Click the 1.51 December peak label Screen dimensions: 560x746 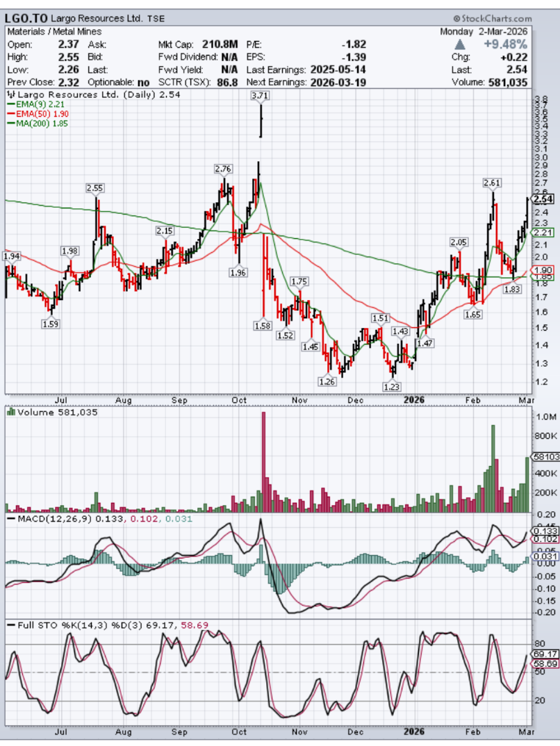point(380,318)
